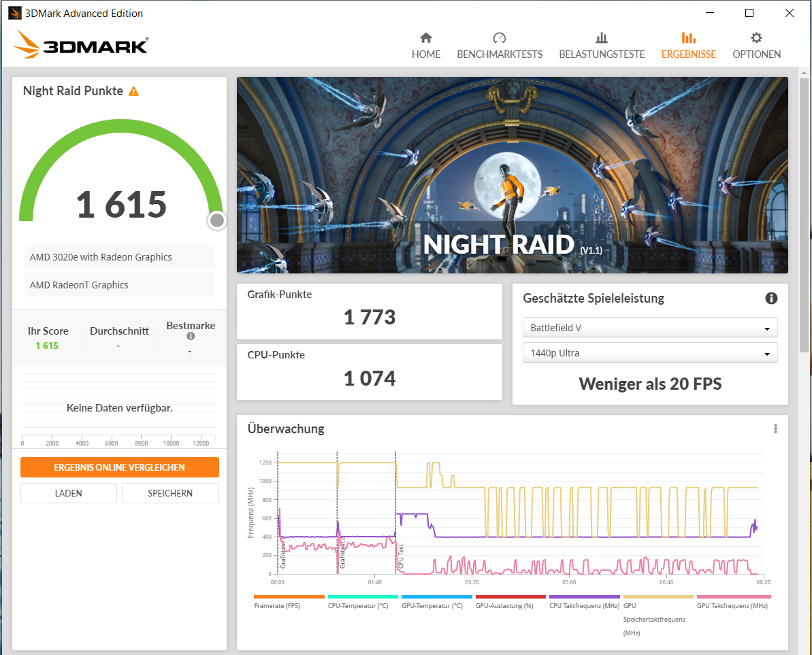Click AMD RadeonT Graphics row

(x=119, y=285)
